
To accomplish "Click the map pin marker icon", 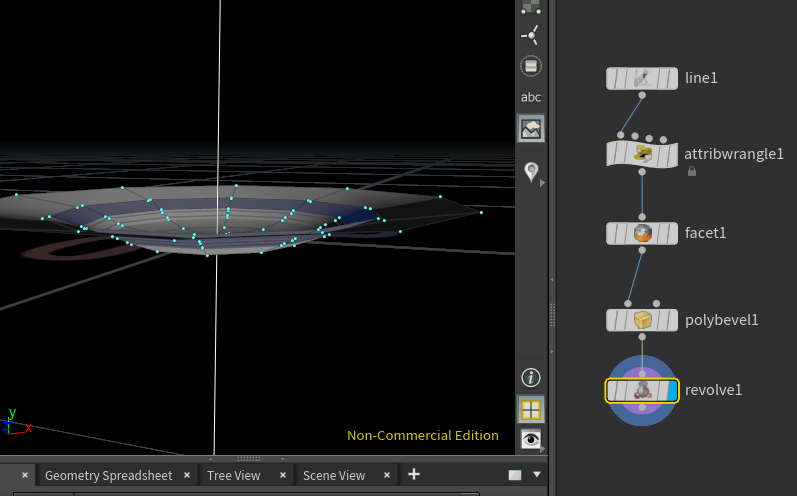I will tap(531, 172).
